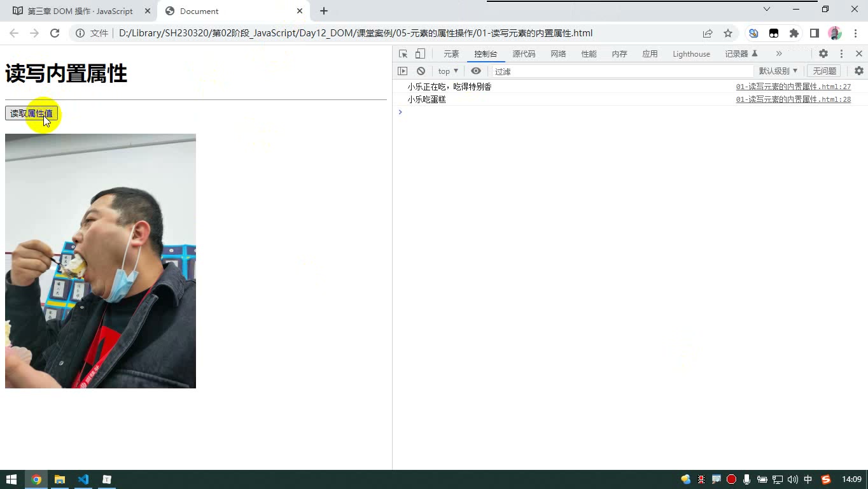The image size is (868, 489).
Task: Activate the DevTools inspect element picker
Action: [x=403, y=54]
